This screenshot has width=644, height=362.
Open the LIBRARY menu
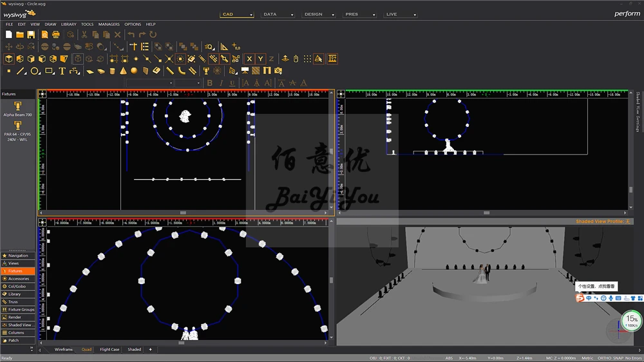point(69,24)
